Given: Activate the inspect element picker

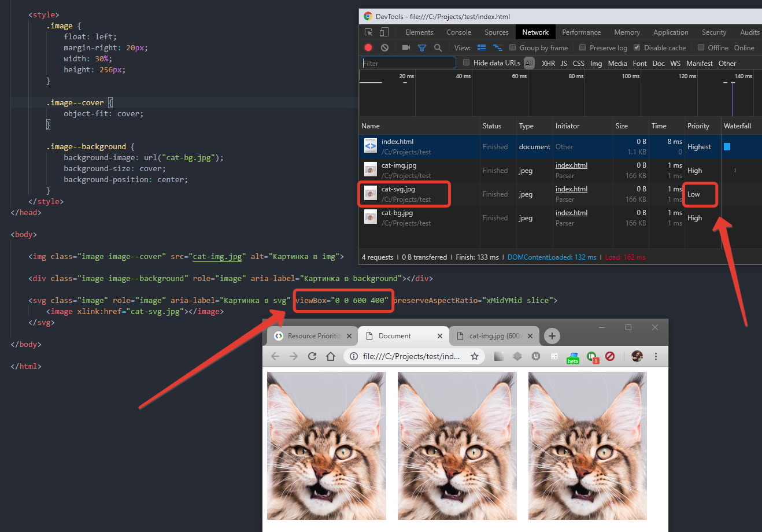Looking at the screenshot, I should pyautogui.click(x=368, y=32).
